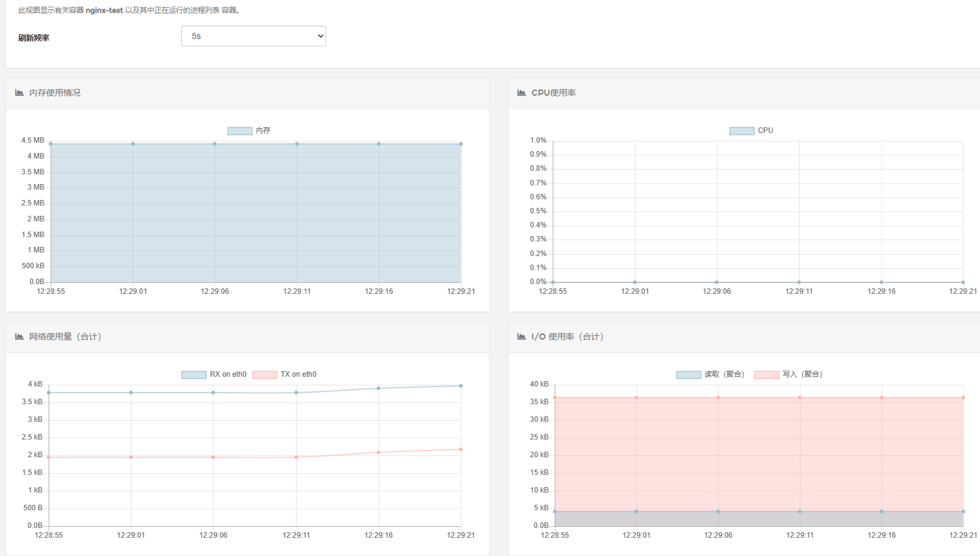The width and height of the screenshot is (980, 556).
Task: Click the 4.5 MB axis label in memory chart
Action: [33, 140]
